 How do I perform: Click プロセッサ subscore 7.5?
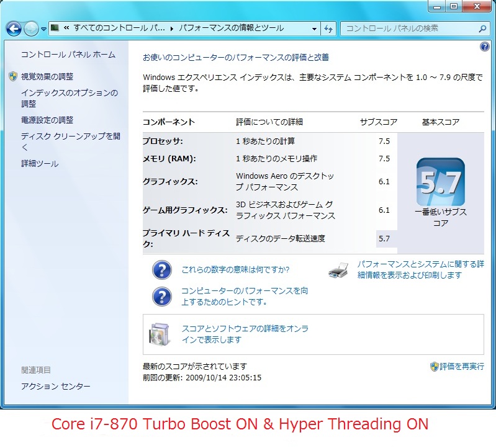click(x=384, y=141)
